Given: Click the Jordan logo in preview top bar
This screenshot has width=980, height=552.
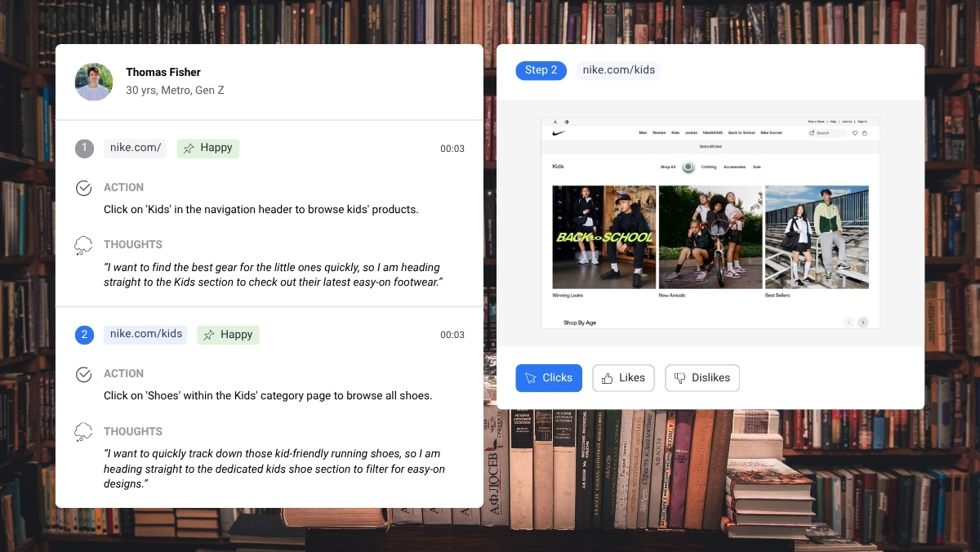Looking at the screenshot, I should point(555,122).
